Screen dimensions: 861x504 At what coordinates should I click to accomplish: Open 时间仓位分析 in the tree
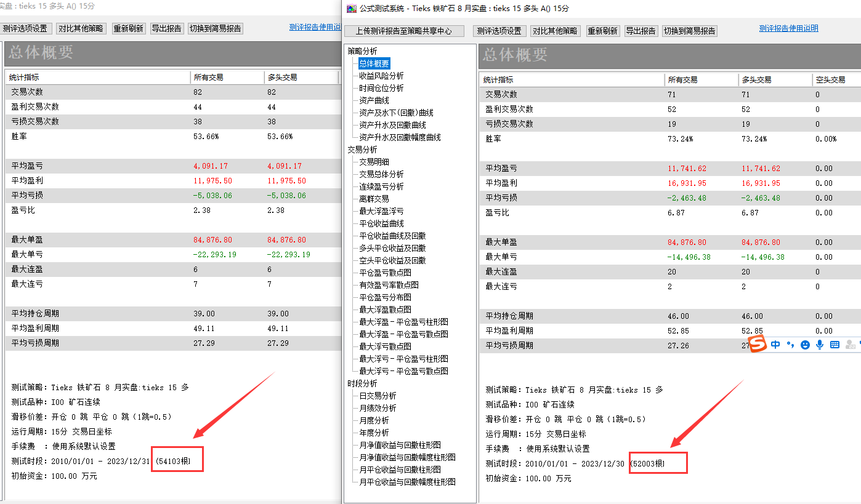(382, 88)
